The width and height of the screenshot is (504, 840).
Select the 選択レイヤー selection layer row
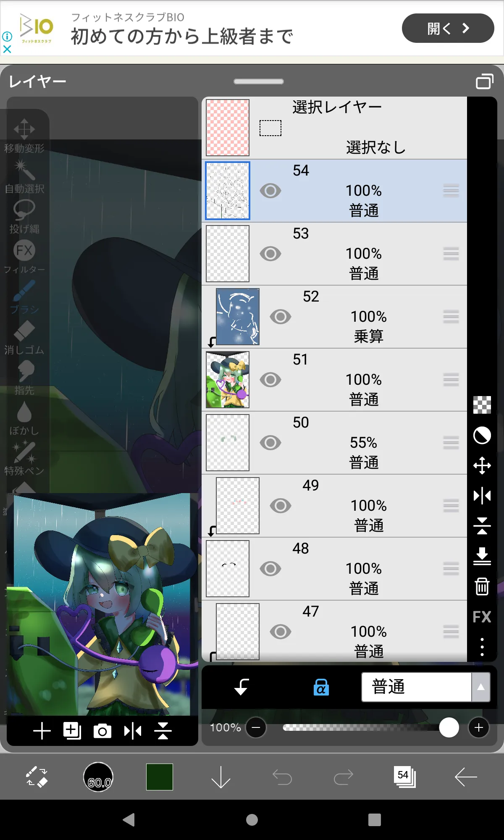[x=334, y=128]
